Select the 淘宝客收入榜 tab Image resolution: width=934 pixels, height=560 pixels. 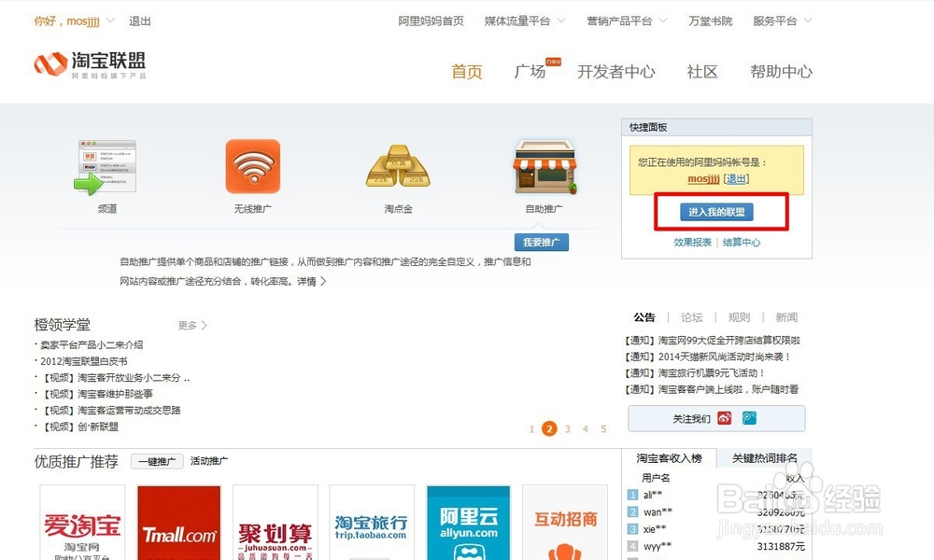[x=669, y=458]
